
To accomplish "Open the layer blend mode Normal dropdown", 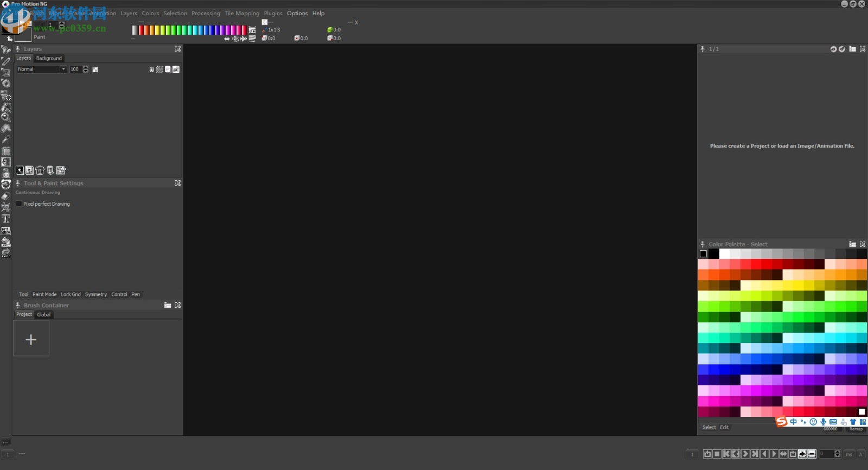I will point(41,69).
